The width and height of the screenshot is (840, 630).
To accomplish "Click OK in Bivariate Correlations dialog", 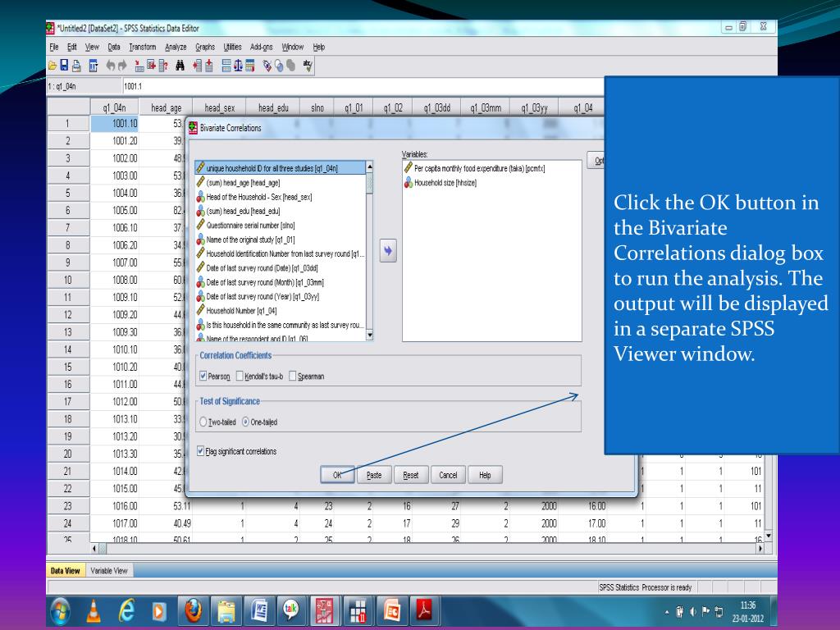I will 337,475.
